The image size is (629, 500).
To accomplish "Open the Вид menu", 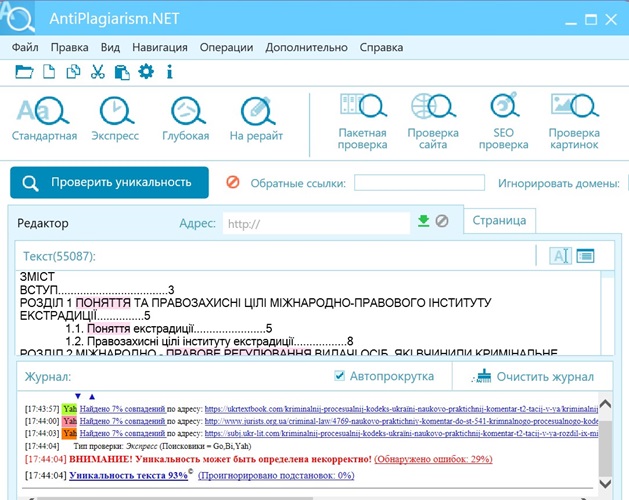I will click(110, 47).
